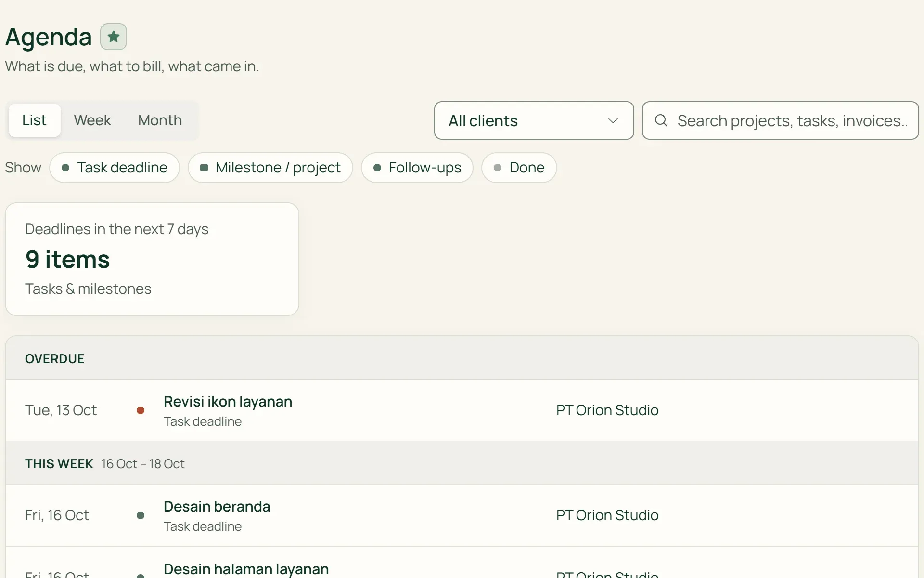Toggle the Done filter chip
924x578 pixels.
[x=519, y=168]
